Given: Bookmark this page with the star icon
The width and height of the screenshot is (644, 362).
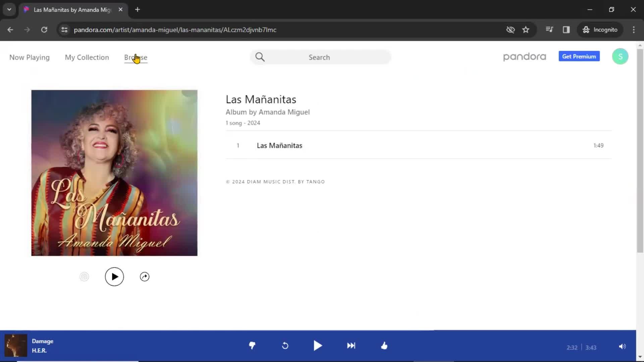Looking at the screenshot, I should coord(526,29).
